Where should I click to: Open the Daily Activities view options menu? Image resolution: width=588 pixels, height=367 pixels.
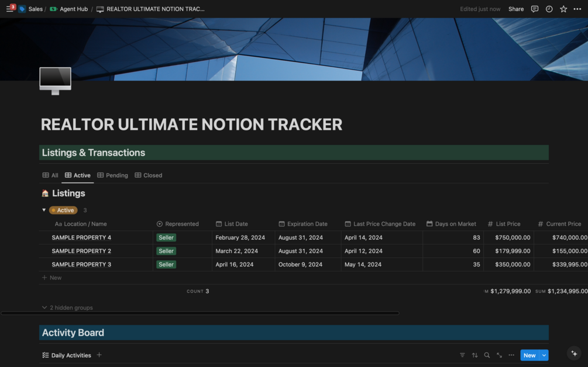(x=511, y=355)
